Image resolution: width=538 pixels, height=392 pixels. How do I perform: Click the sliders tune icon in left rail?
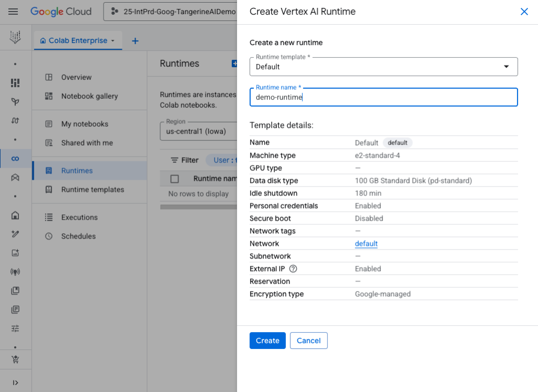point(15,328)
